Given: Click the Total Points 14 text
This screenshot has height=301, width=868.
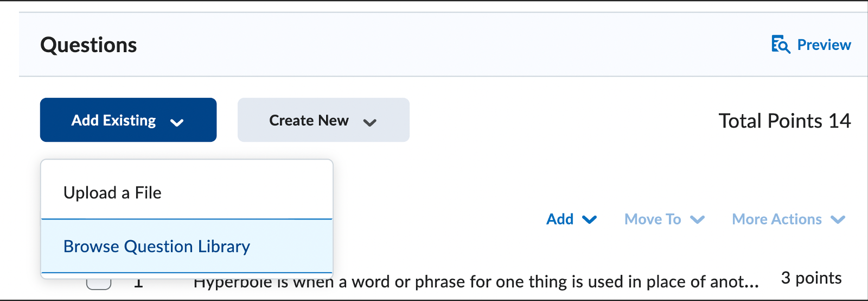Looking at the screenshot, I should pyautogui.click(x=784, y=121).
